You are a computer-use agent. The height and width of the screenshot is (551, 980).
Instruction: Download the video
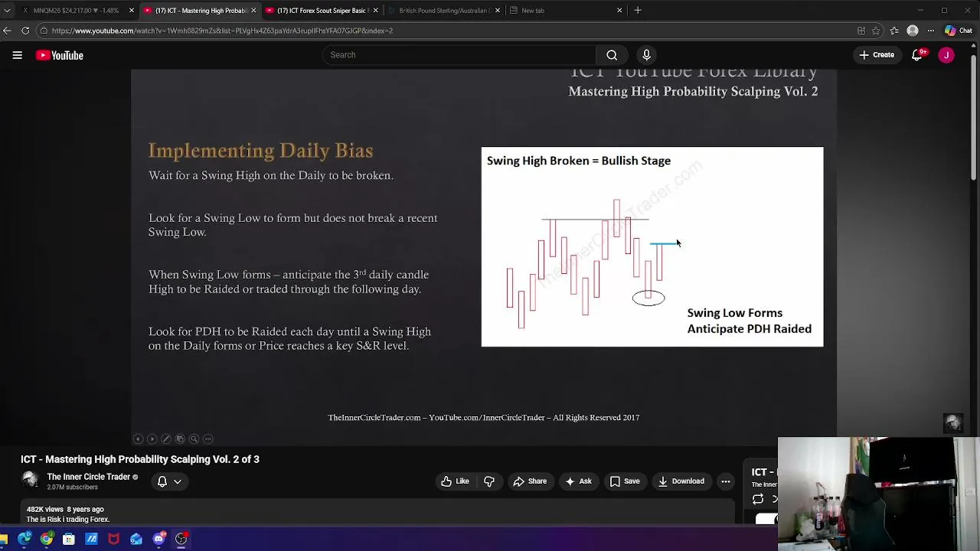[x=681, y=481]
